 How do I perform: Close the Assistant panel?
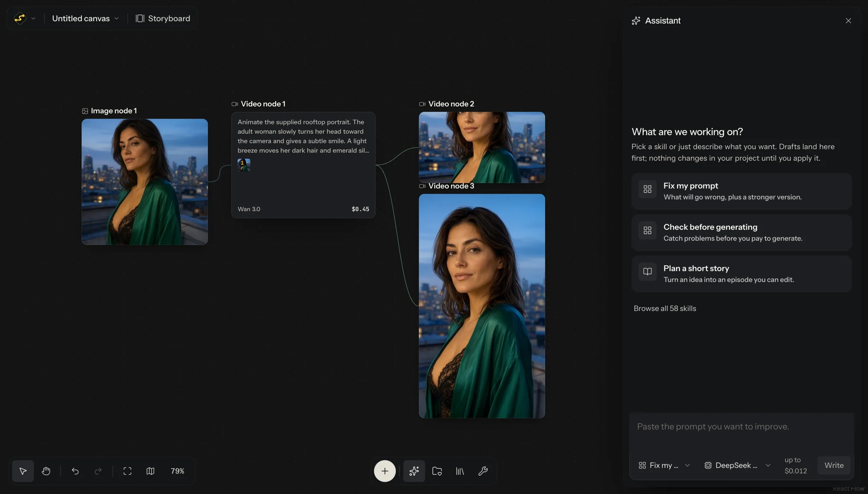point(848,21)
